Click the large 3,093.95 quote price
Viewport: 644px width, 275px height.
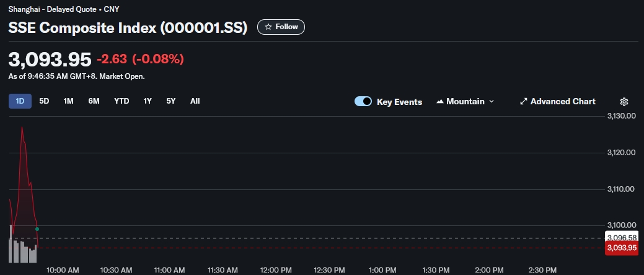click(x=50, y=60)
